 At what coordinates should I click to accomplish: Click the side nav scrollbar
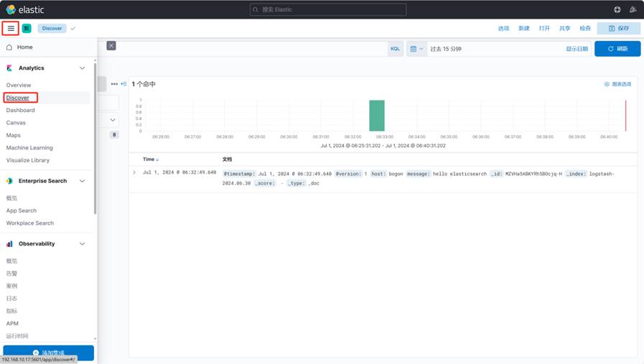point(95,139)
